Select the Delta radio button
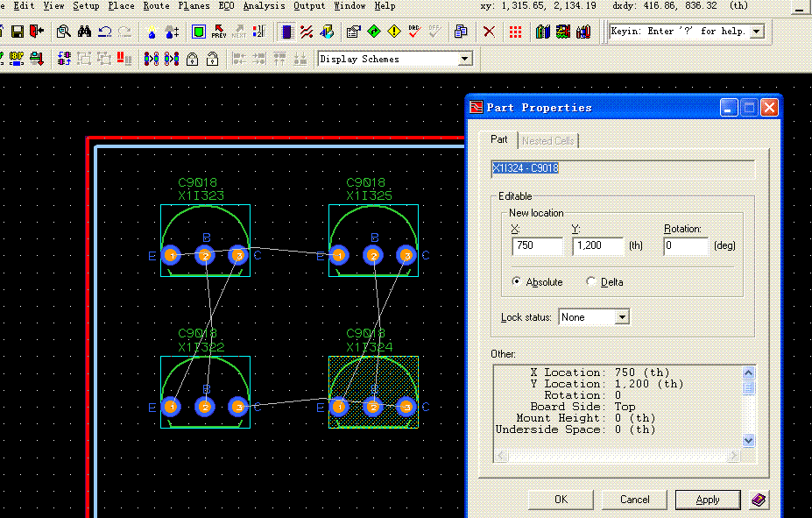 (590, 281)
